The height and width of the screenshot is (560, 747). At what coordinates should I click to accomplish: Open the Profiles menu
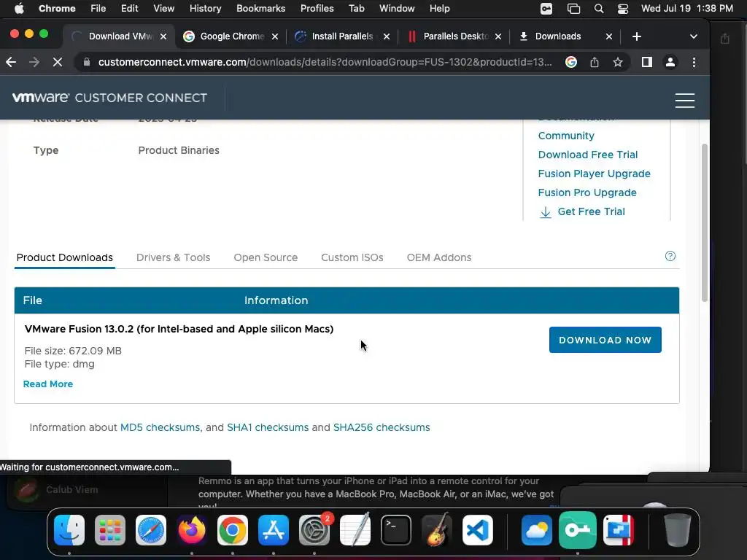(317, 9)
